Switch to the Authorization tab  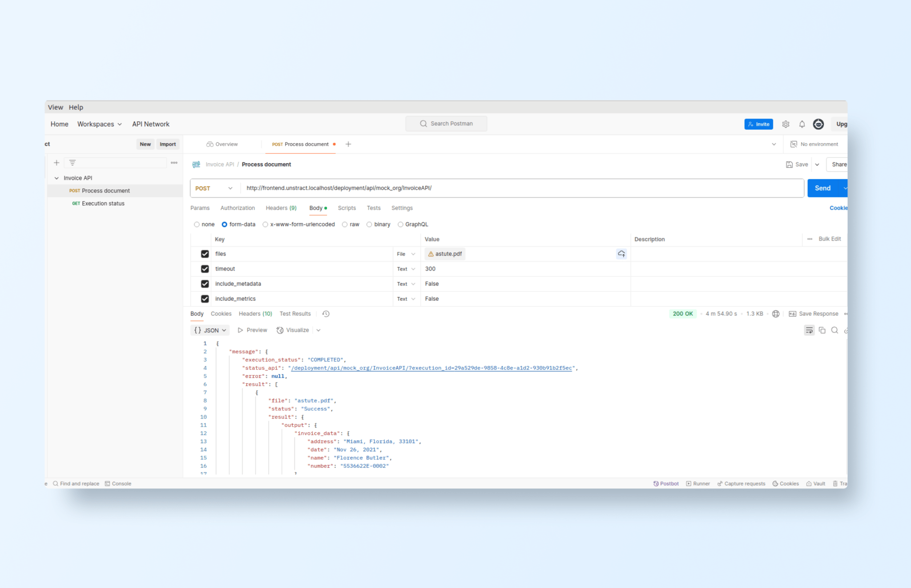(238, 208)
